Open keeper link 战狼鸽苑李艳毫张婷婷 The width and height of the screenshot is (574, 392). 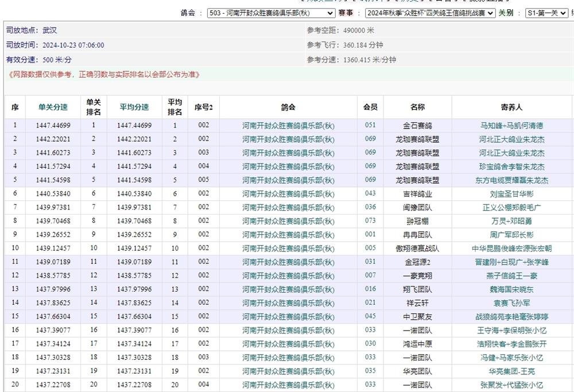pos(512,317)
